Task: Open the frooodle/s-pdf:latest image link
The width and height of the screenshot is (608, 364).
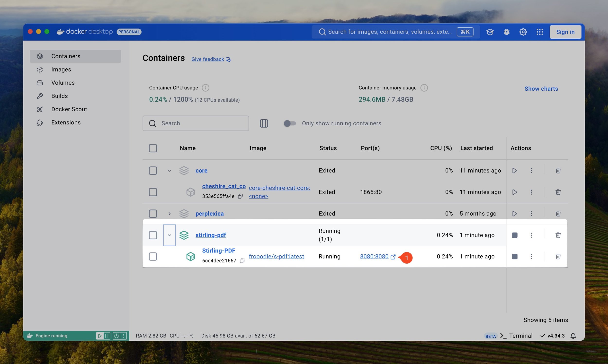Action: tap(276, 257)
